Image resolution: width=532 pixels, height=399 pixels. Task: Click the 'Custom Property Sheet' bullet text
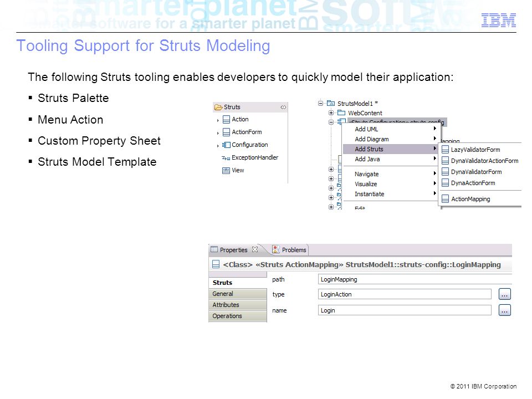pos(99,141)
